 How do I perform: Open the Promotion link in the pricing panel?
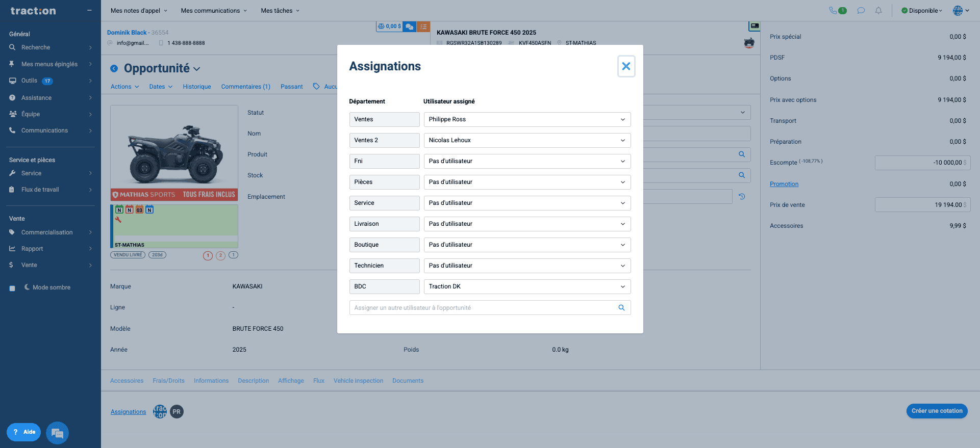click(784, 184)
